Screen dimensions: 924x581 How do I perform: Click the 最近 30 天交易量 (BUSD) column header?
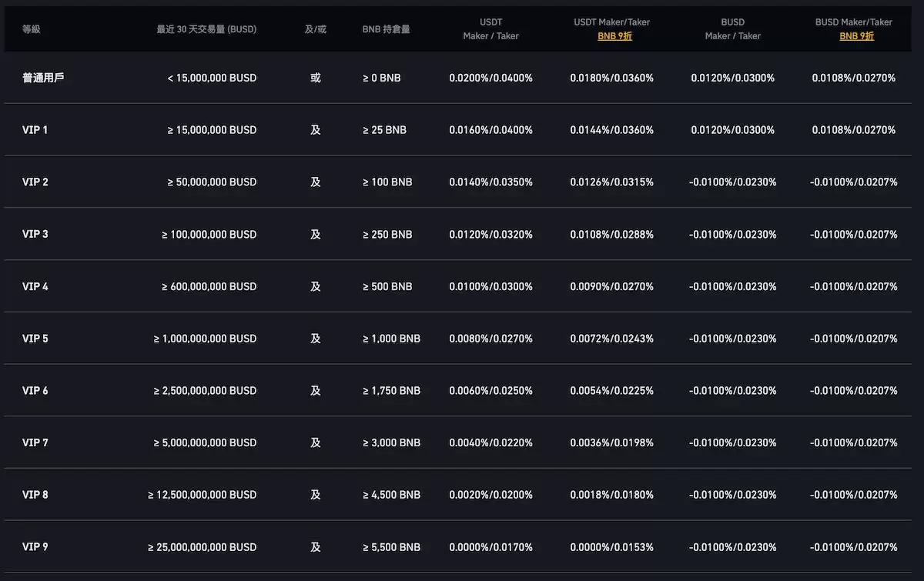206,29
